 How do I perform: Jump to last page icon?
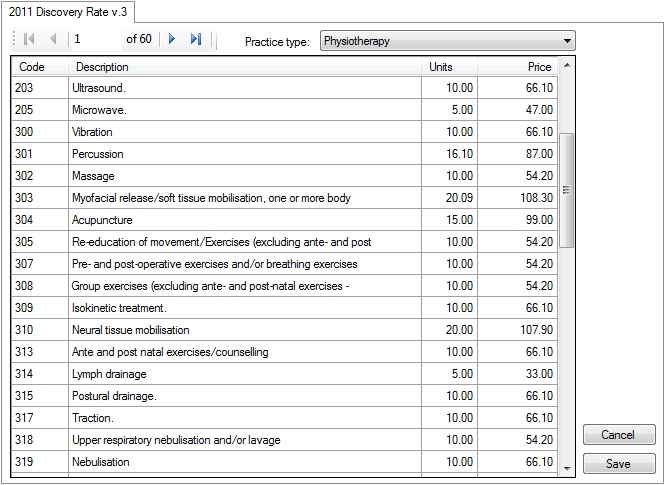195,40
